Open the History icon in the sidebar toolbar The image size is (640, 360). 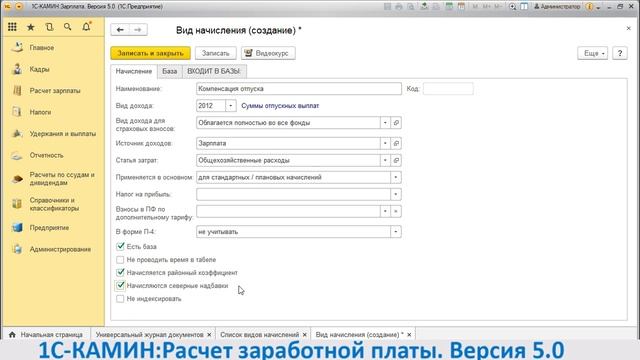(x=49, y=27)
